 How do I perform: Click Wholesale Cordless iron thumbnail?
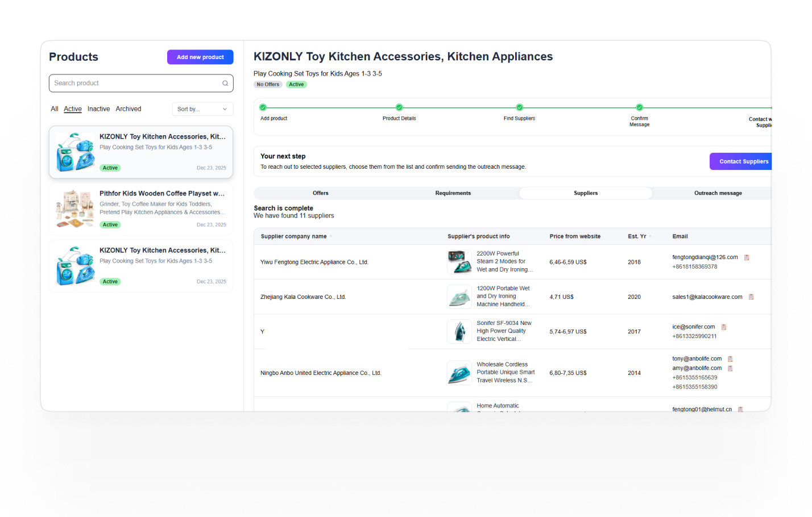coord(459,373)
